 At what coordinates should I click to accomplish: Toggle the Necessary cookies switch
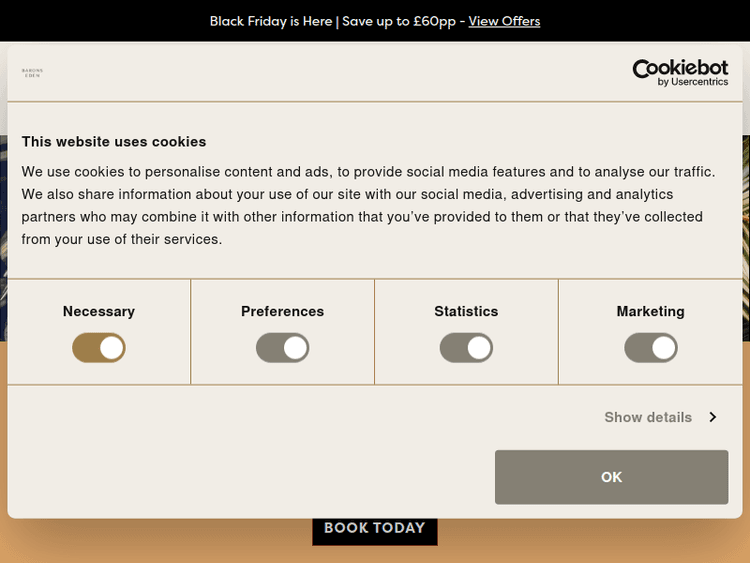tap(99, 348)
